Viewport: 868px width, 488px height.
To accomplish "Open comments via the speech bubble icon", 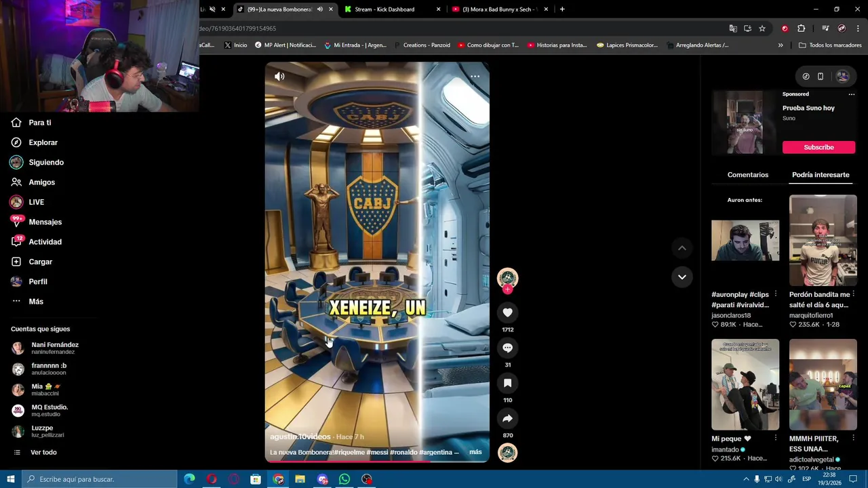I will tap(507, 348).
